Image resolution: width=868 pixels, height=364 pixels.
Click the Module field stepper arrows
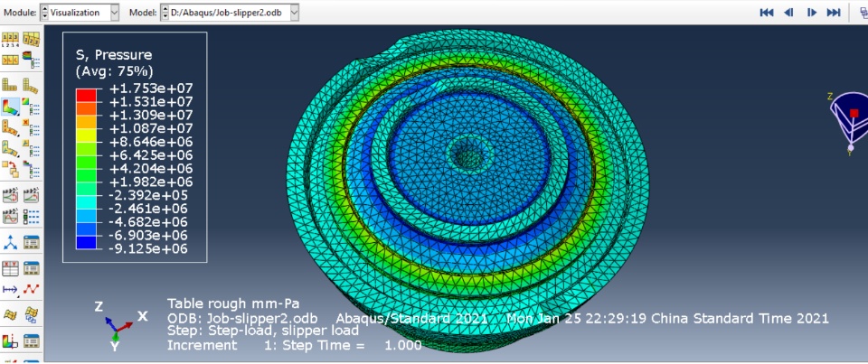pyautogui.click(x=45, y=13)
